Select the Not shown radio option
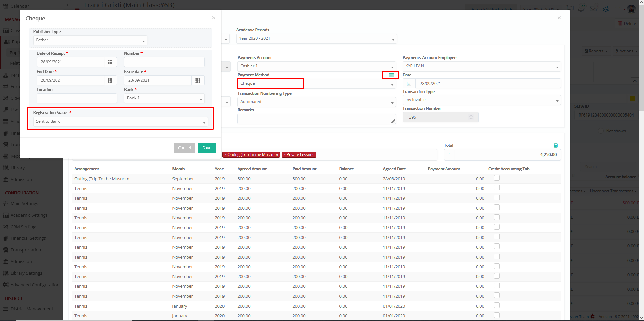The width and height of the screenshot is (644, 321). tap(601, 131)
